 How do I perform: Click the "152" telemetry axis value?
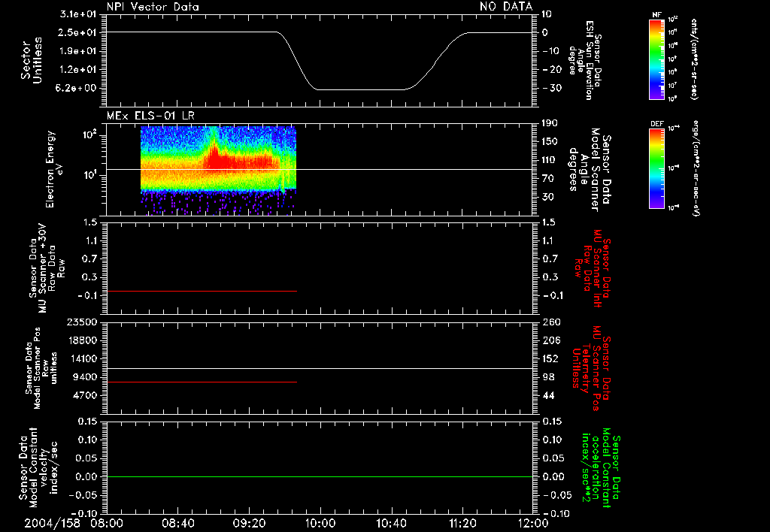[x=550, y=358]
